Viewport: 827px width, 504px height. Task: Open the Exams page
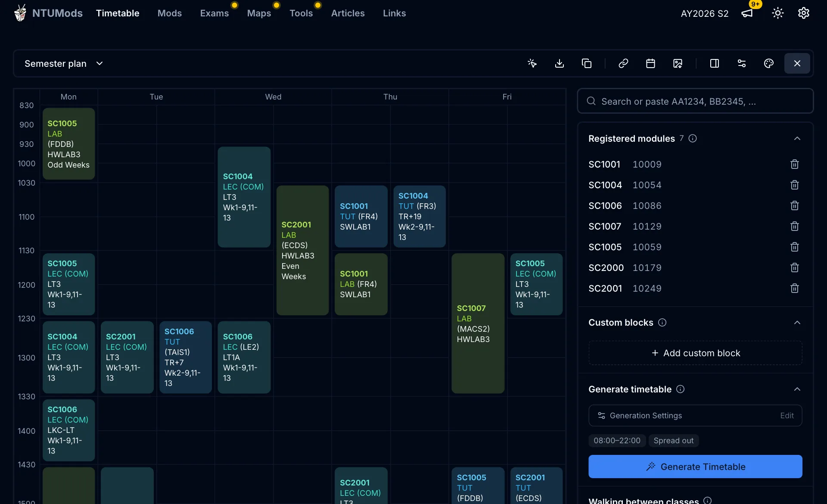tap(215, 13)
